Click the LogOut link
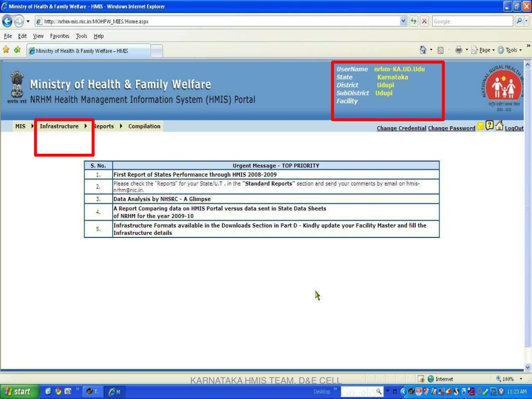532x399 pixels. (514, 128)
